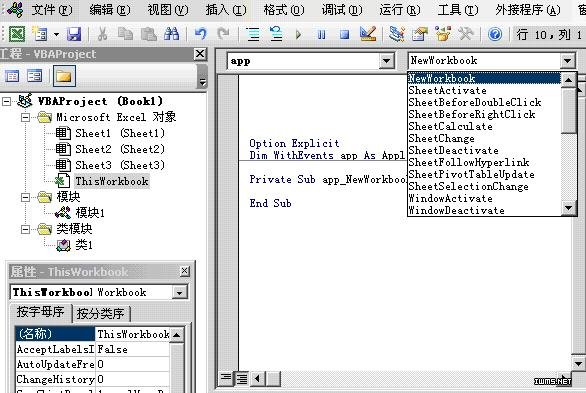Screen dimensions: 586x393
Task: Click the Reset stop icon
Action: tap(345, 35)
